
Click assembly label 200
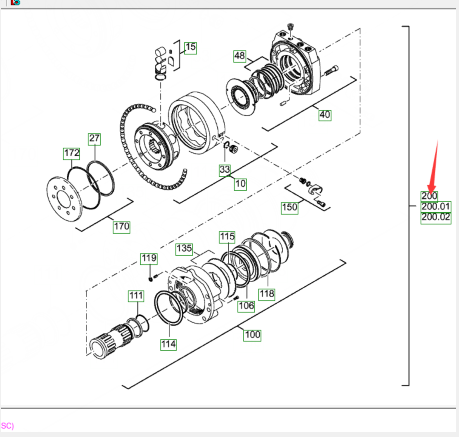point(429,196)
